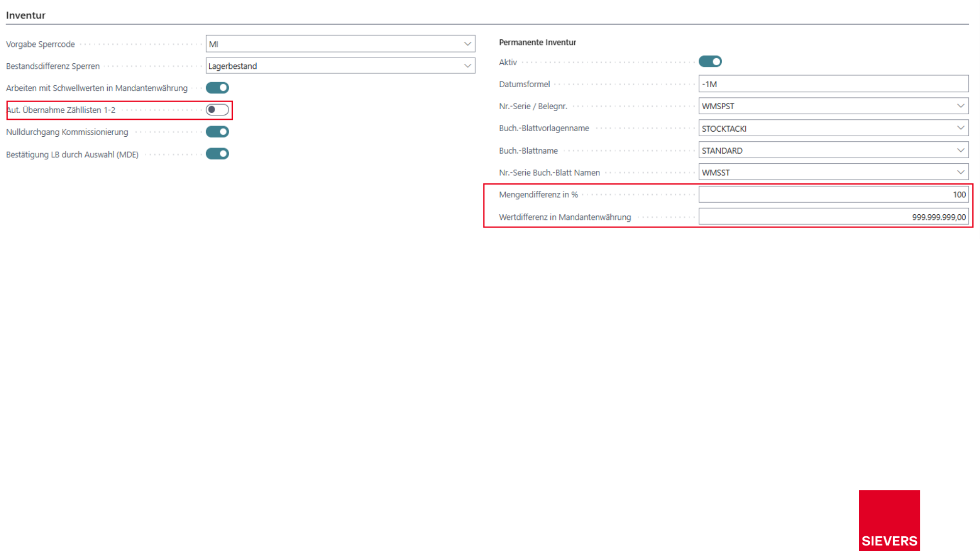This screenshot has width=980, height=551.
Task: Click the Buch.-Blattvorlagenname label
Action: coord(544,128)
